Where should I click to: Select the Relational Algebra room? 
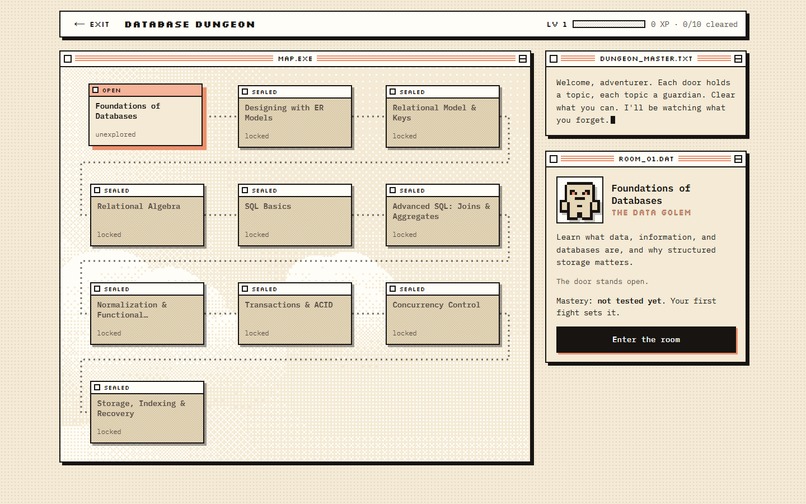point(147,215)
